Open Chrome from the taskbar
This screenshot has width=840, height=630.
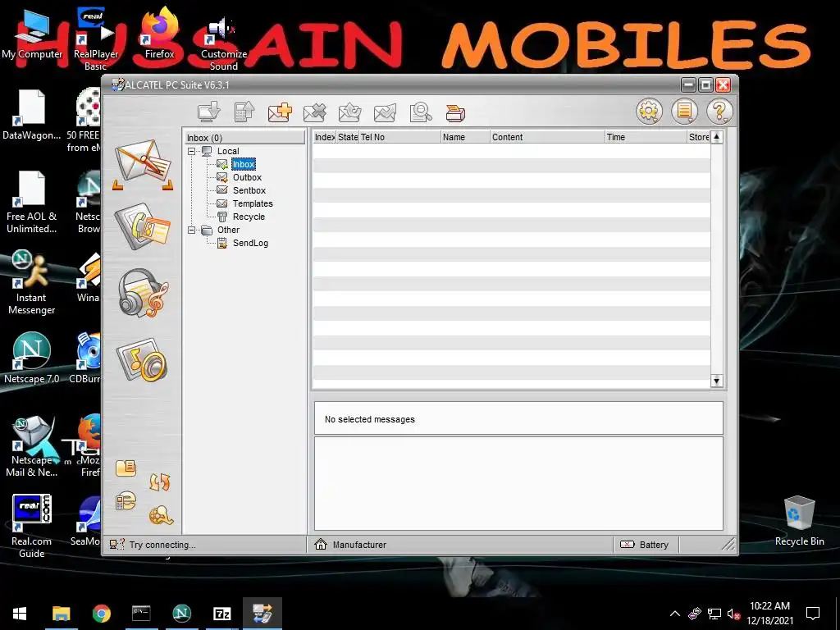[x=101, y=614]
